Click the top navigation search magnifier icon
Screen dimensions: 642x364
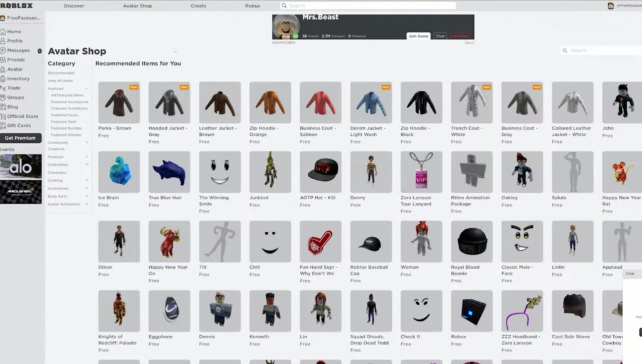[284, 6]
